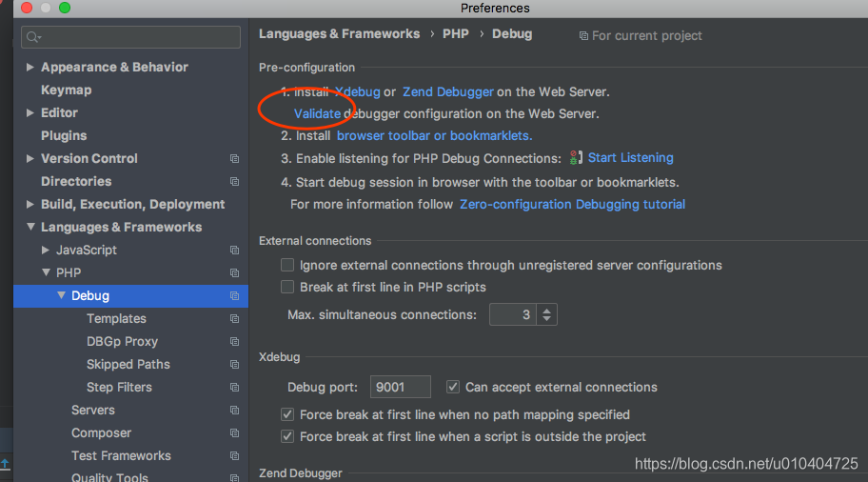The height and width of the screenshot is (482, 868).
Task: Open the Keymap settings page
Action: point(67,90)
